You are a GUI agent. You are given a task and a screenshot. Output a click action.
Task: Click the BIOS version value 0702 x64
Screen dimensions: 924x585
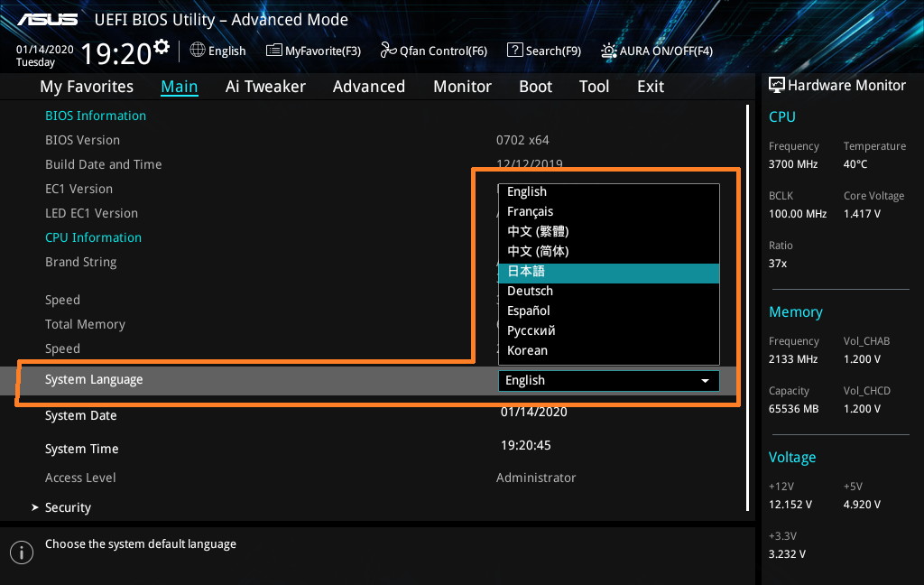tap(522, 140)
